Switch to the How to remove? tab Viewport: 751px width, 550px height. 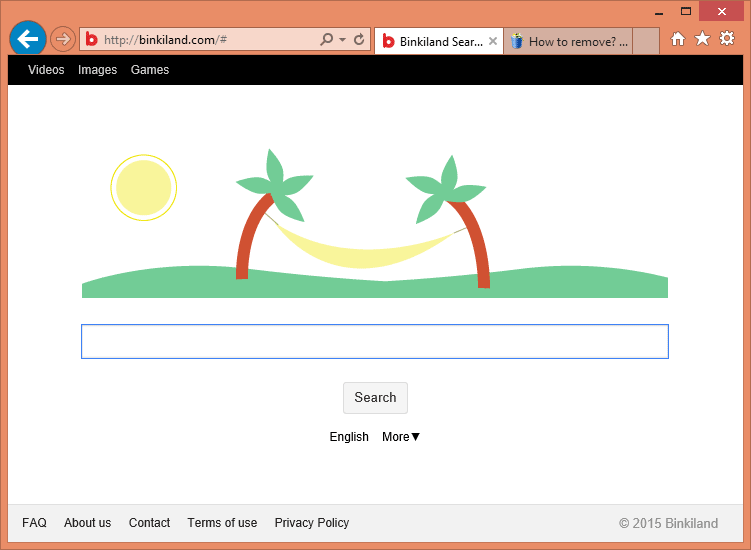pyautogui.click(x=568, y=42)
